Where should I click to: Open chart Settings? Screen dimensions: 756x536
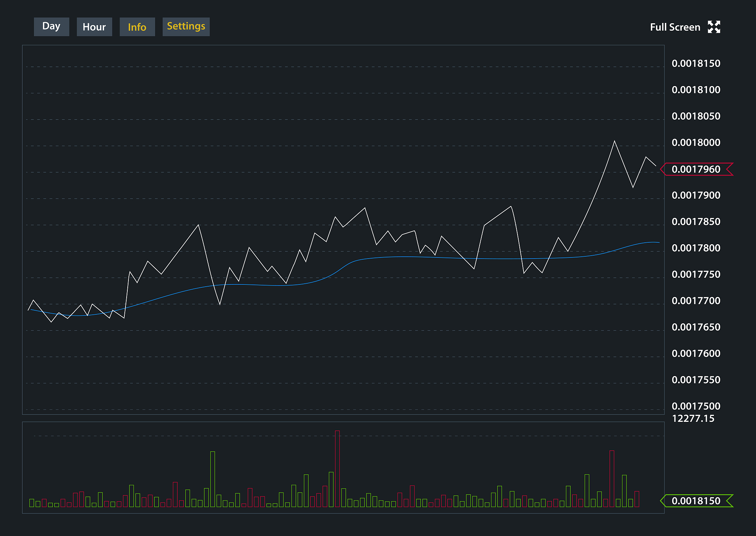[x=186, y=27]
